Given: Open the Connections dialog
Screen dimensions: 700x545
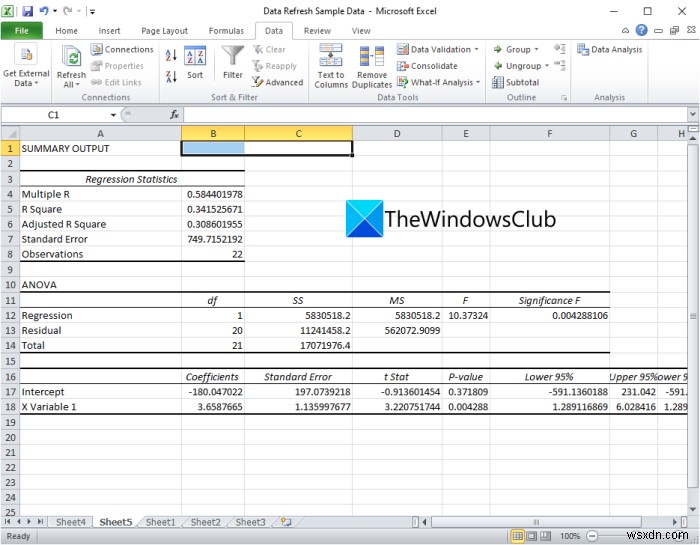Looking at the screenshot, I should [x=122, y=50].
